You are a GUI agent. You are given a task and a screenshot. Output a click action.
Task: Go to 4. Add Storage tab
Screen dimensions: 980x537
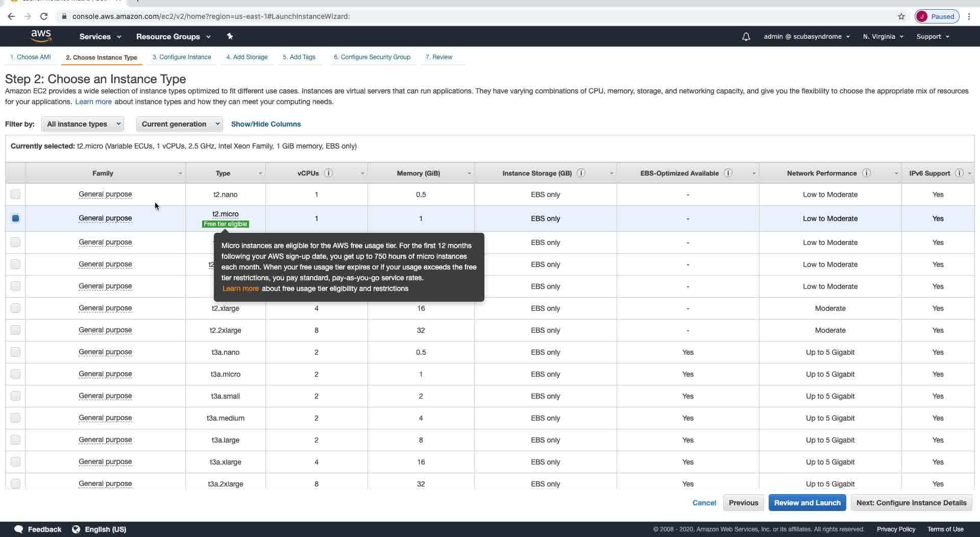click(247, 57)
